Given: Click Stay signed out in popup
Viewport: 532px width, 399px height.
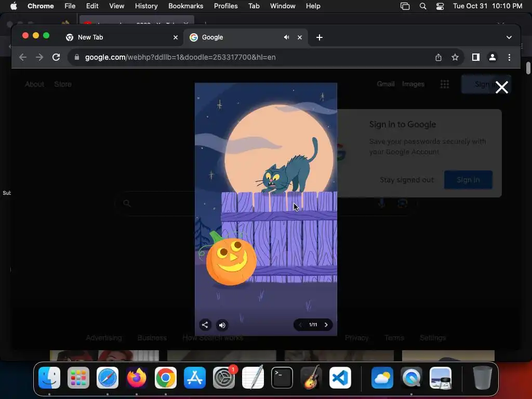Looking at the screenshot, I should 406,180.
